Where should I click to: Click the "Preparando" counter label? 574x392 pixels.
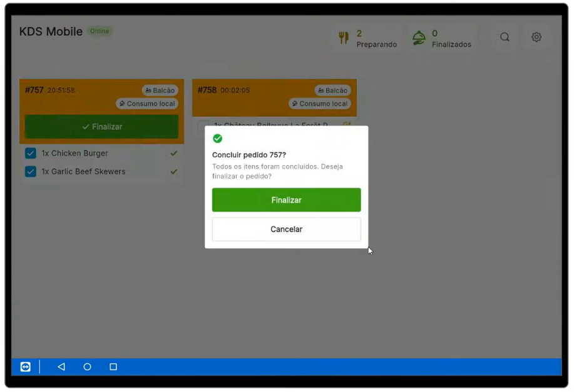click(x=377, y=44)
